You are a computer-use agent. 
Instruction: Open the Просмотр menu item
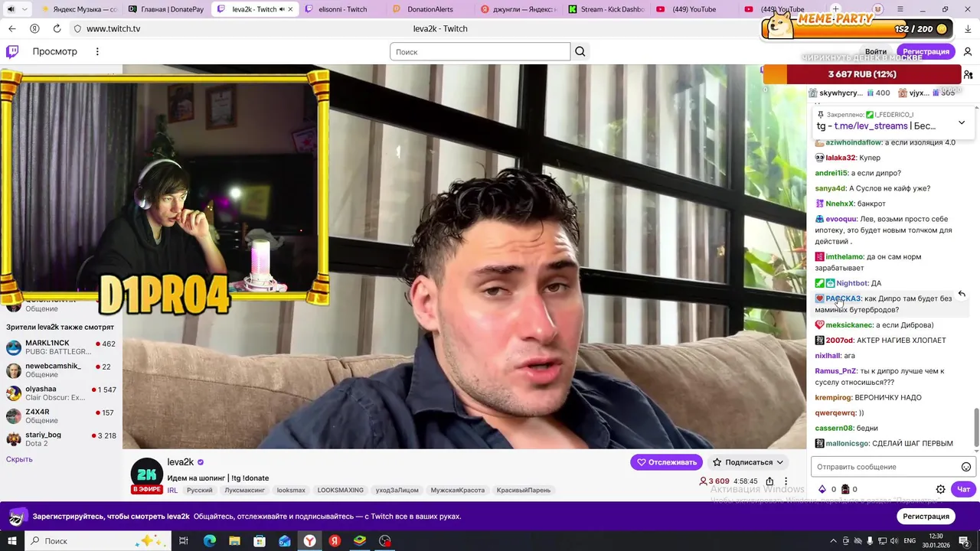[x=54, y=51]
